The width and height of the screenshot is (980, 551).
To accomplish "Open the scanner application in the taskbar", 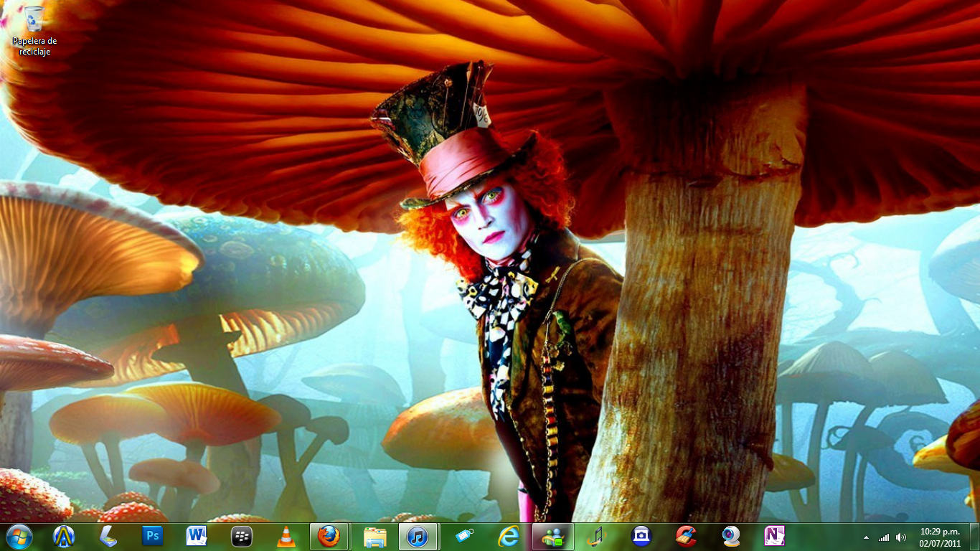I will pyautogui.click(x=108, y=536).
